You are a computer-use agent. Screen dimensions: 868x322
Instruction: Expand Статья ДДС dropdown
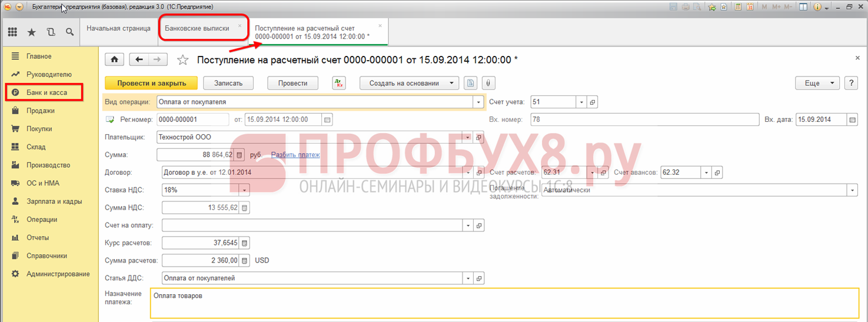point(468,278)
